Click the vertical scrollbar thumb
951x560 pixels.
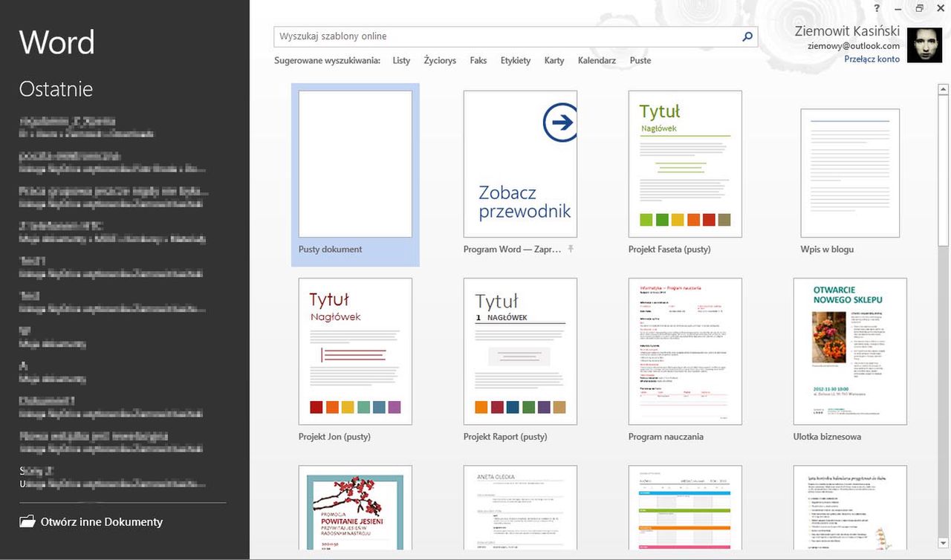943,171
